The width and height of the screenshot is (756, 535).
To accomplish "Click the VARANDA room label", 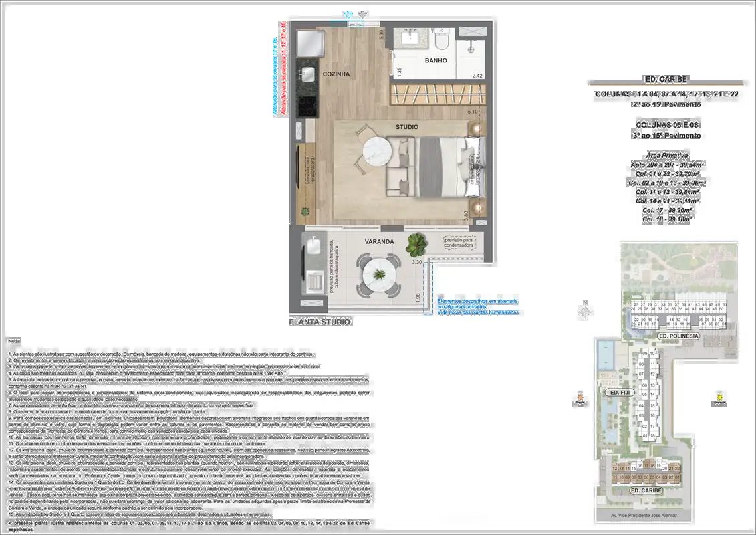I will [379, 241].
